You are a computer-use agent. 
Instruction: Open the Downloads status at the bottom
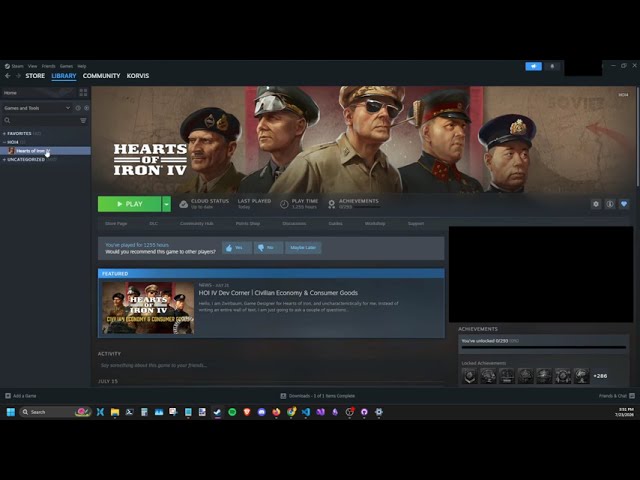318,396
